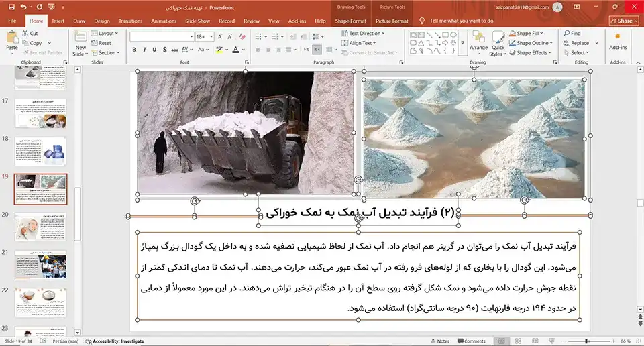The image size is (644, 346).
Task: Switch to Transitions tab
Action: click(x=130, y=21)
